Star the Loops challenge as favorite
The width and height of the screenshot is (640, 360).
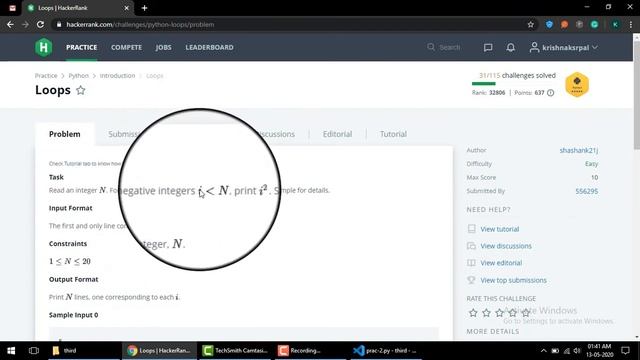pyautogui.click(x=81, y=90)
